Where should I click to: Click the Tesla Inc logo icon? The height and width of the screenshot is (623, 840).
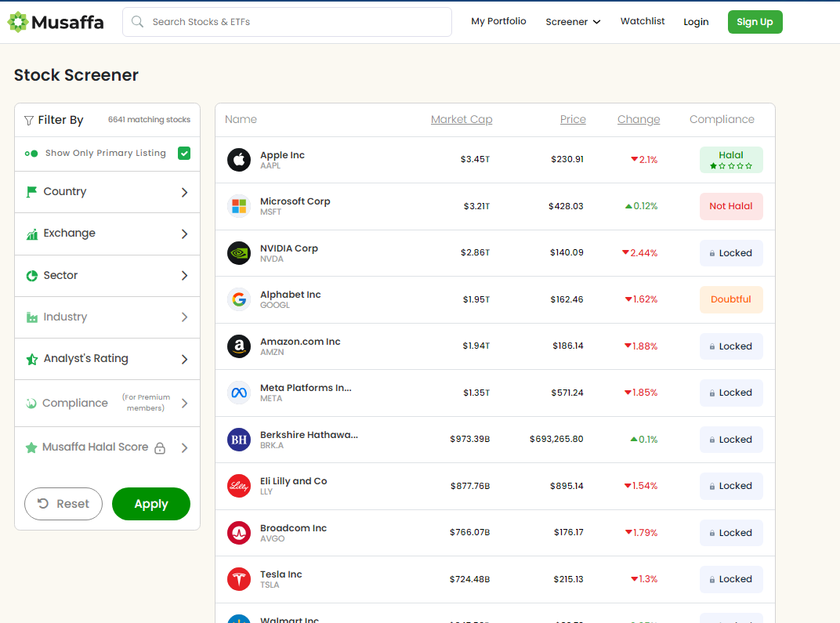(x=239, y=579)
